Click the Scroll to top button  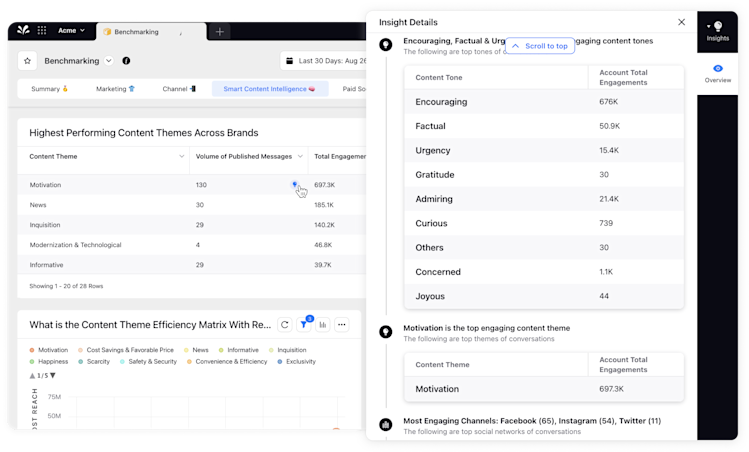[x=540, y=46]
